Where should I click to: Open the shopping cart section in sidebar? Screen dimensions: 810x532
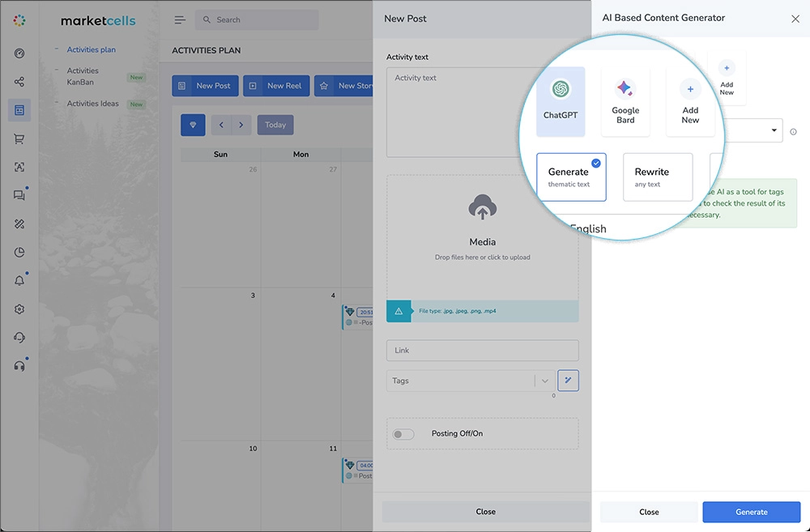coord(19,138)
